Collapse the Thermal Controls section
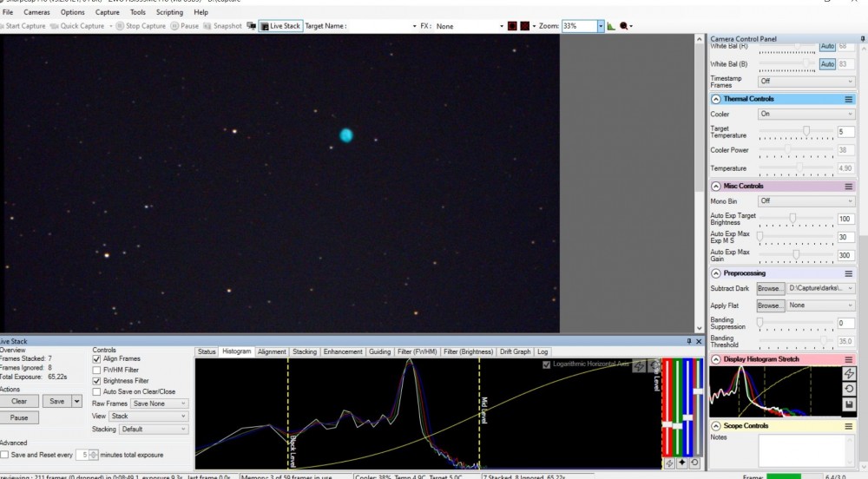This screenshot has height=479, width=868. (716, 99)
